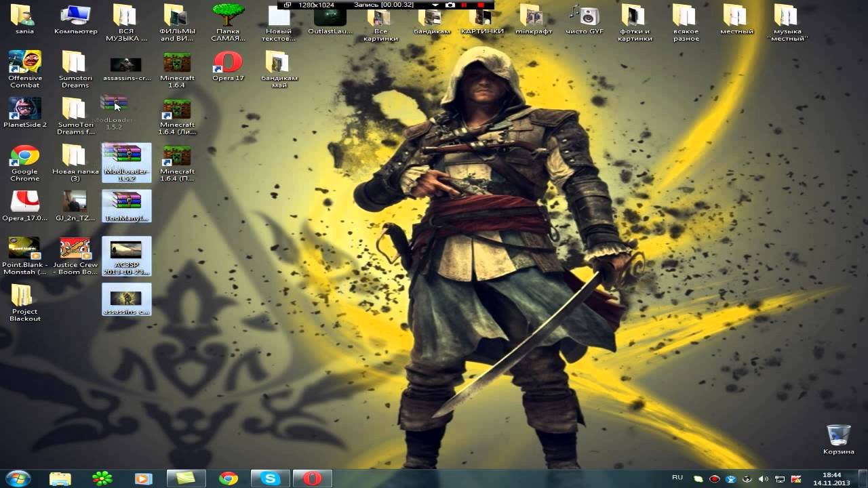Open the Новый текстов... document icon
The image size is (868, 488).
(279, 24)
